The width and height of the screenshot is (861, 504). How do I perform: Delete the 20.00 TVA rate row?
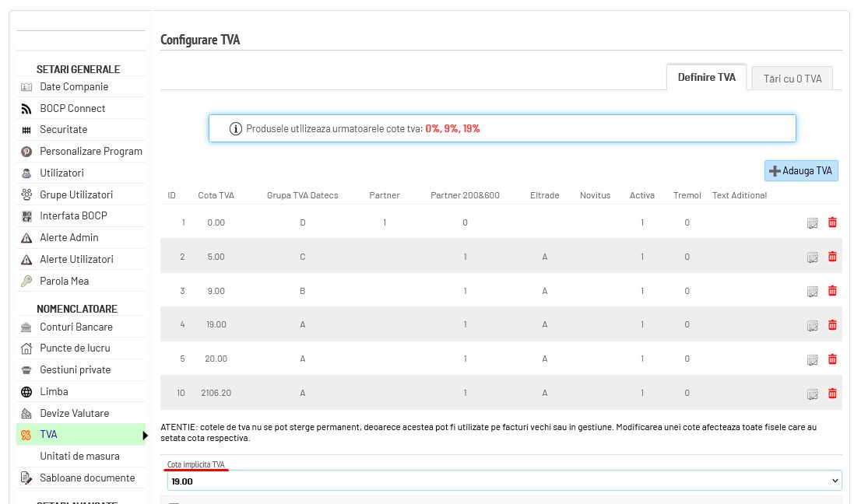point(832,359)
